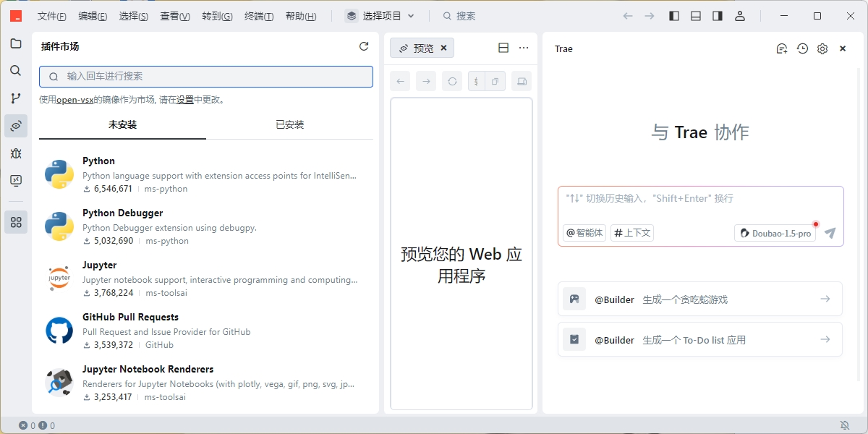Open the Search sidebar icon

(x=16, y=71)
